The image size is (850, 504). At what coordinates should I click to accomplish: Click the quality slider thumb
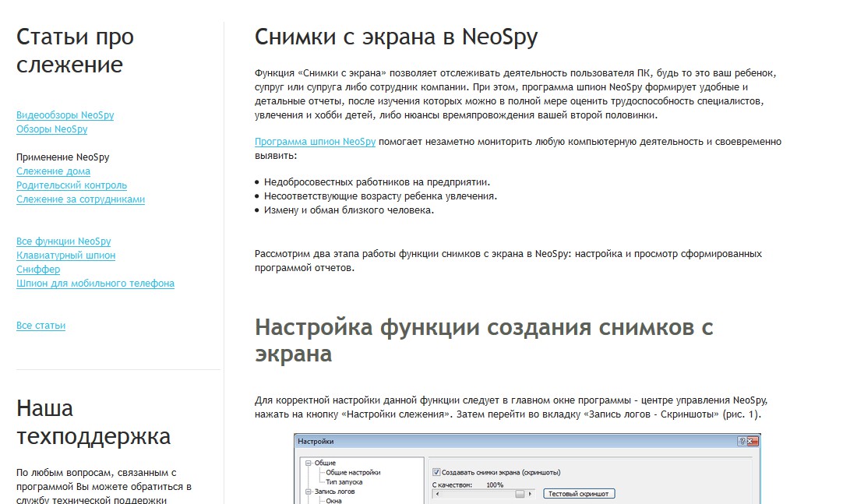coord(520,494)
